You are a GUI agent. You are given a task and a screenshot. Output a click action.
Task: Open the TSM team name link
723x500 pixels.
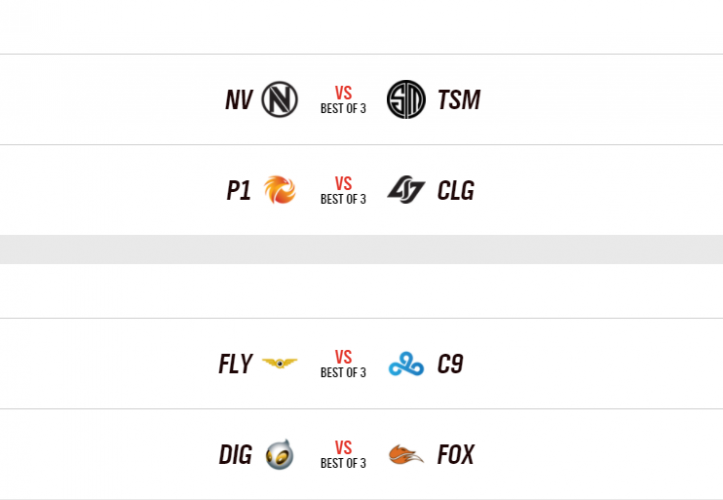(x=459, y=100)
